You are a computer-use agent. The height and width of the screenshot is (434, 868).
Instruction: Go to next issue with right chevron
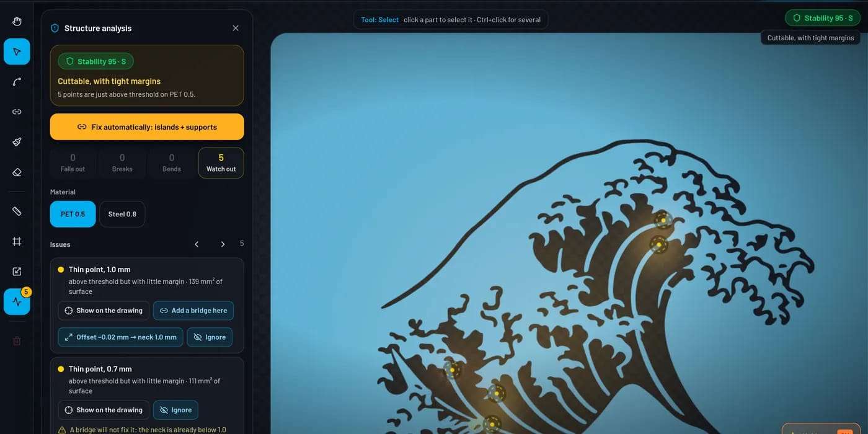(x=223, y=244)
